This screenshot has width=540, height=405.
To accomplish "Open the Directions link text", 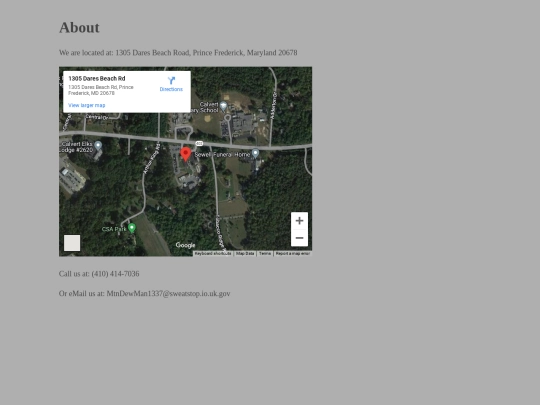I will [171, 89].
